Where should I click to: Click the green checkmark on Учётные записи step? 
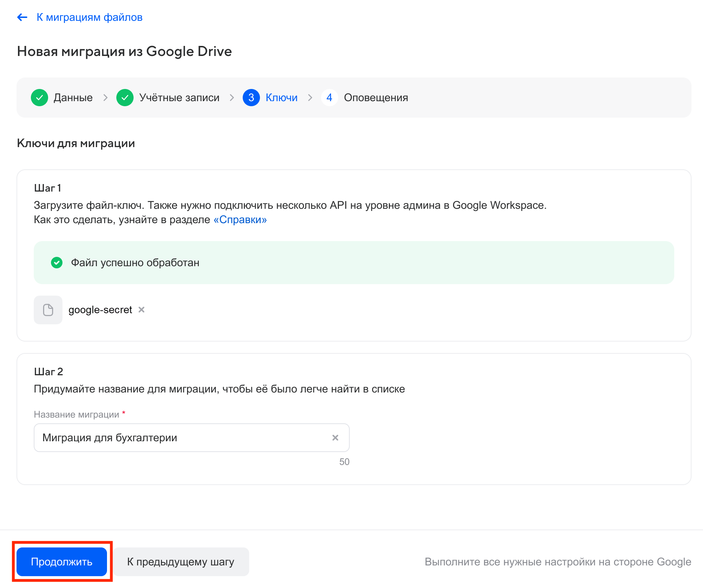125,97
